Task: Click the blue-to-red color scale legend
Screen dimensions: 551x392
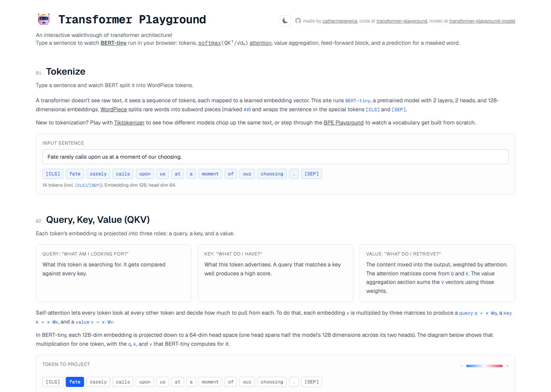Action: [x=484, y=366]
